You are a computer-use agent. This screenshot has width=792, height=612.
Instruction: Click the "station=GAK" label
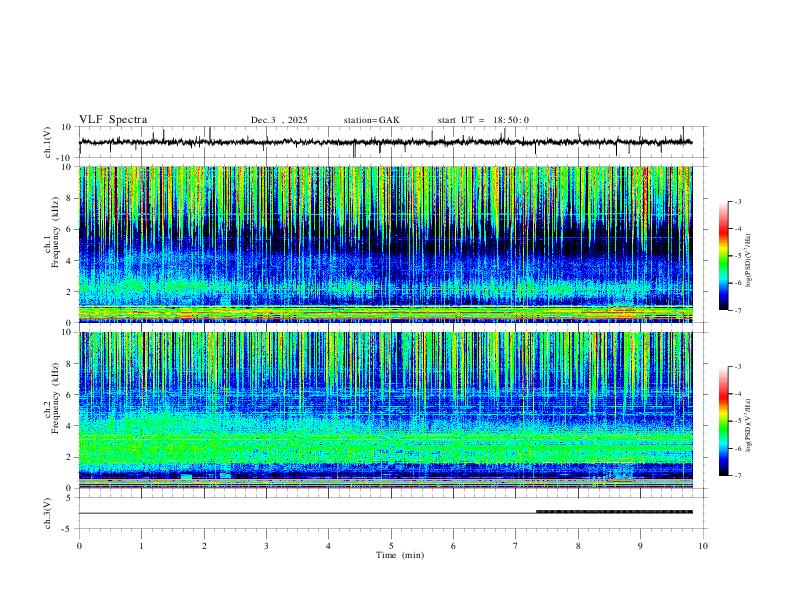[x=371, y=120]
